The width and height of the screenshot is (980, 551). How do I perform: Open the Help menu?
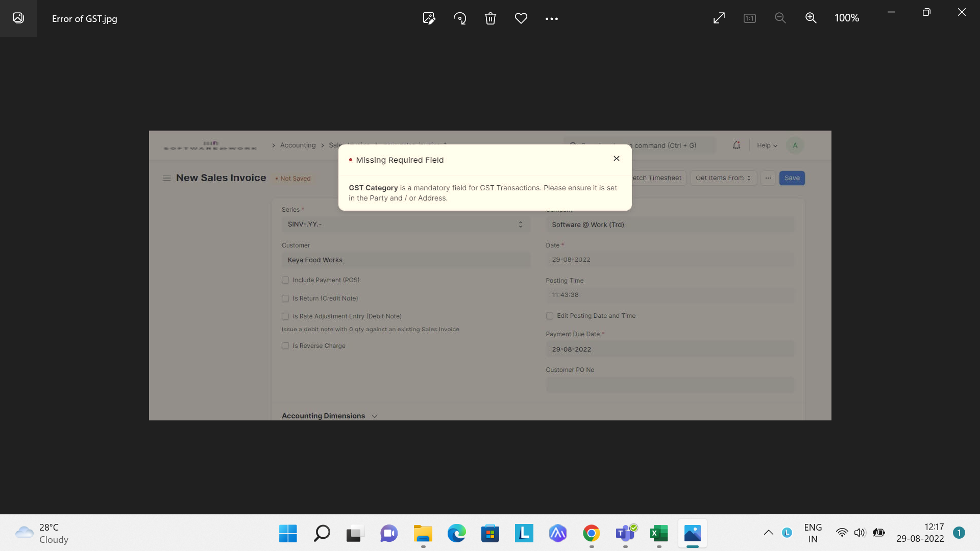(767, 145)
